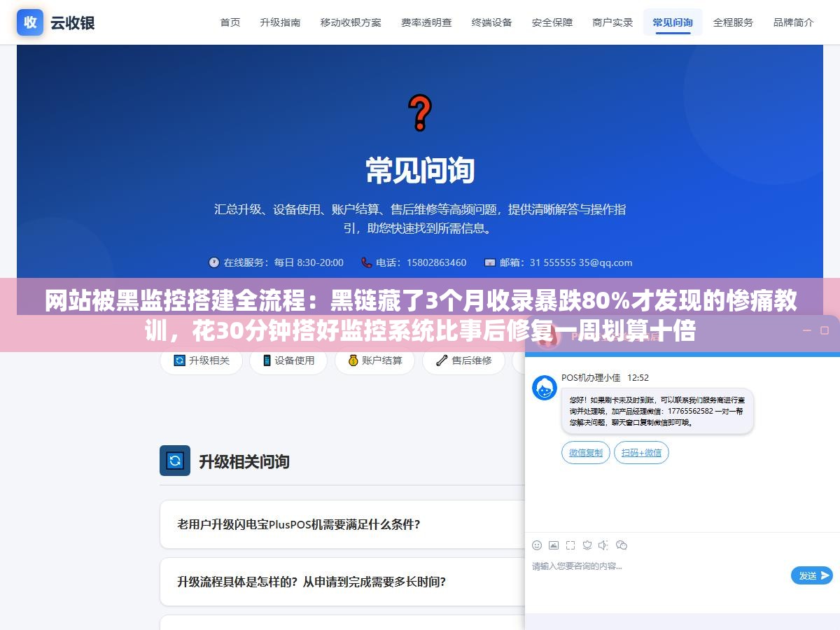Click the 微信复制 button in chat
The height and width of the screenshot is (630, 840).
[586, 453]
